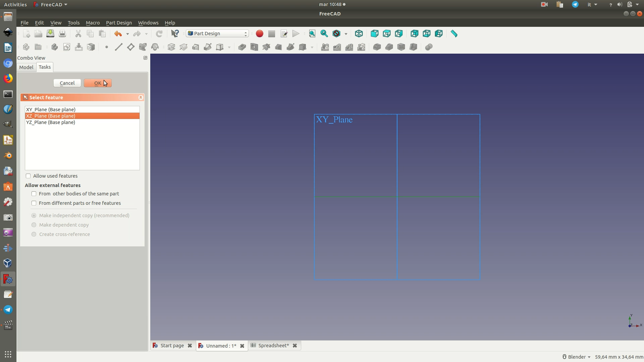The image size is (644, 362).
Task: Open Blender from the dock
Action: [x=8, y=156]
